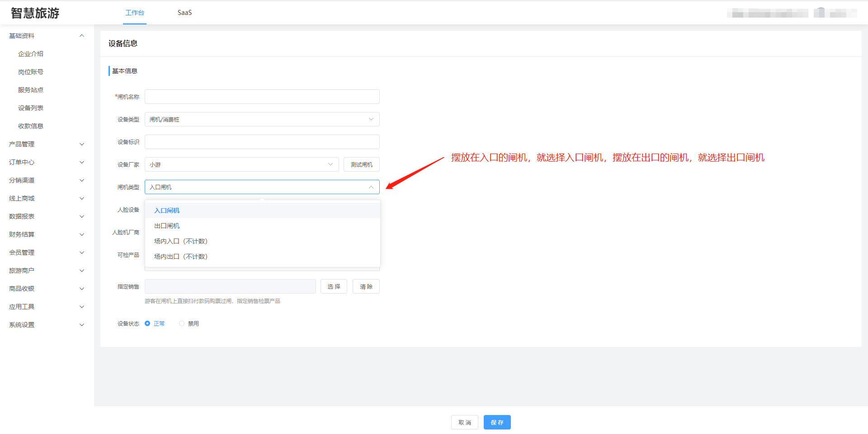Collapse the 闸机类型 dropdown arrow
The width and height of the screenshot is (868, 434).
point(371,187)
